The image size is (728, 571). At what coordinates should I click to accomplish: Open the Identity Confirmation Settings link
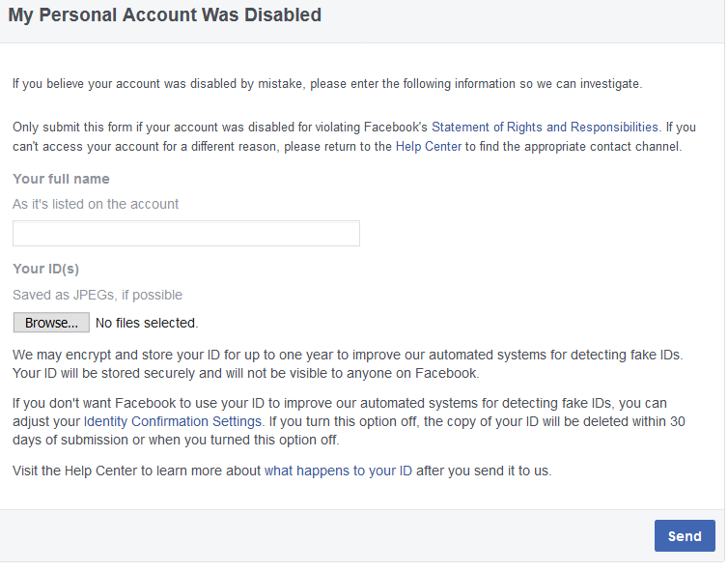tap(172, 421)
